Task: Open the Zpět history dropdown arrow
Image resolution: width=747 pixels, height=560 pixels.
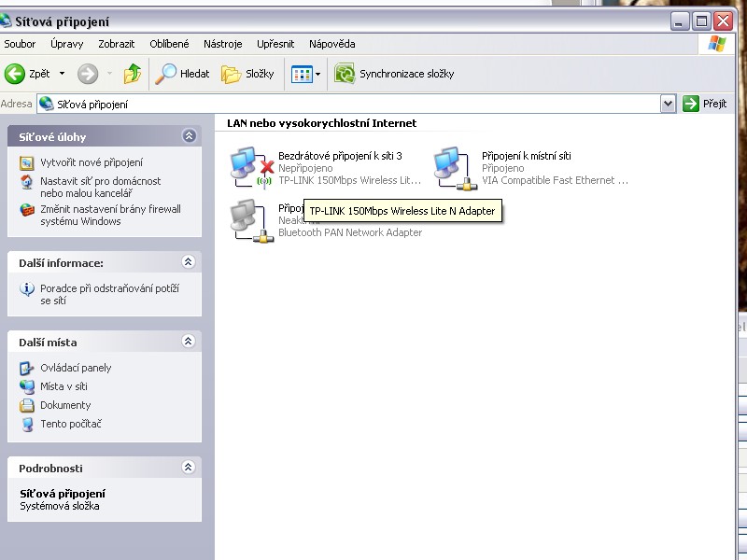Action: click(62, 74)
